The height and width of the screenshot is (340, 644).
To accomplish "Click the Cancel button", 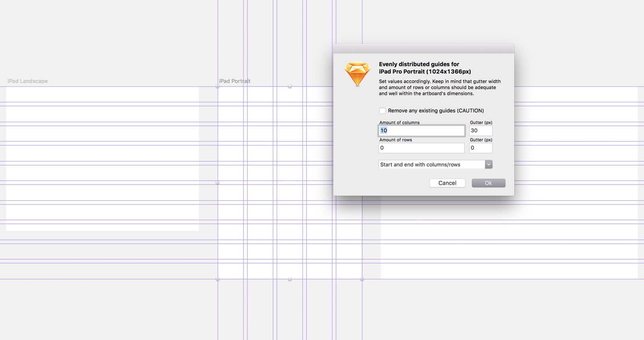I will [x=447, y=183].
